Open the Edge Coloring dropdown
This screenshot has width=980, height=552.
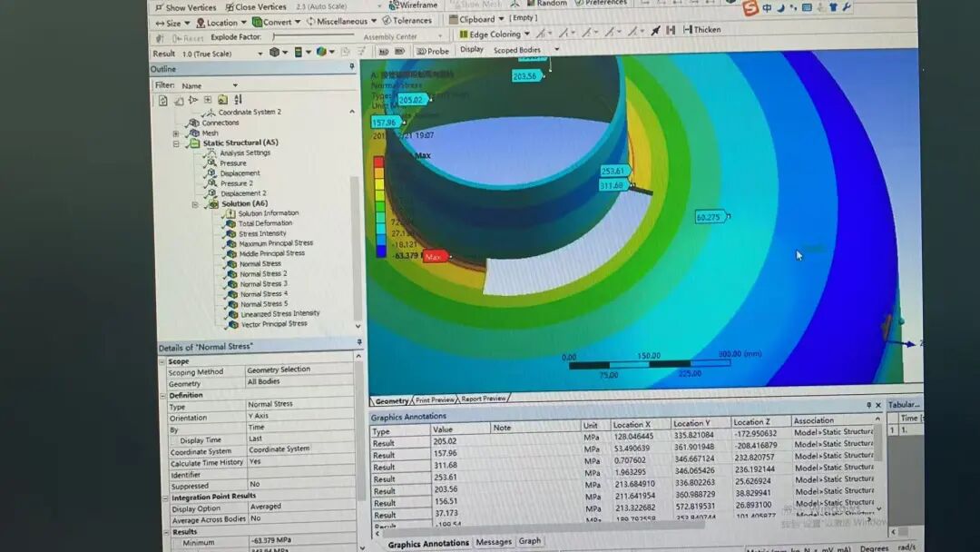pos(495,34)
